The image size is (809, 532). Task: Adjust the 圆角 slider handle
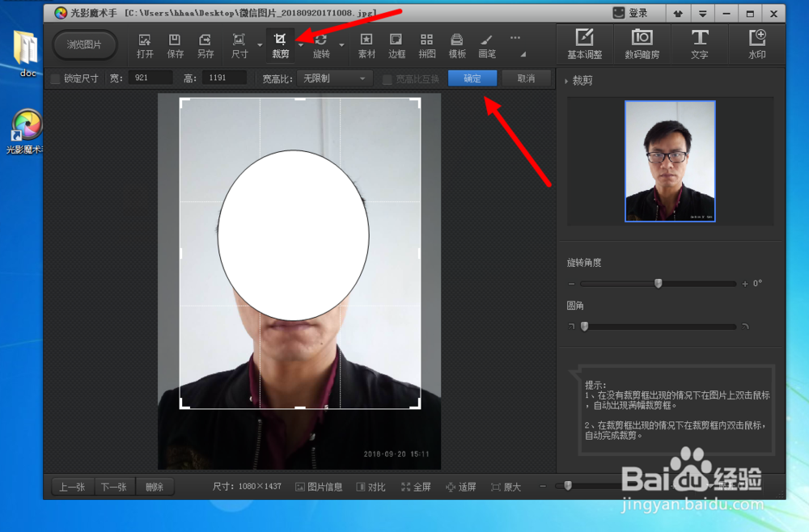click(x=584, y=326)
